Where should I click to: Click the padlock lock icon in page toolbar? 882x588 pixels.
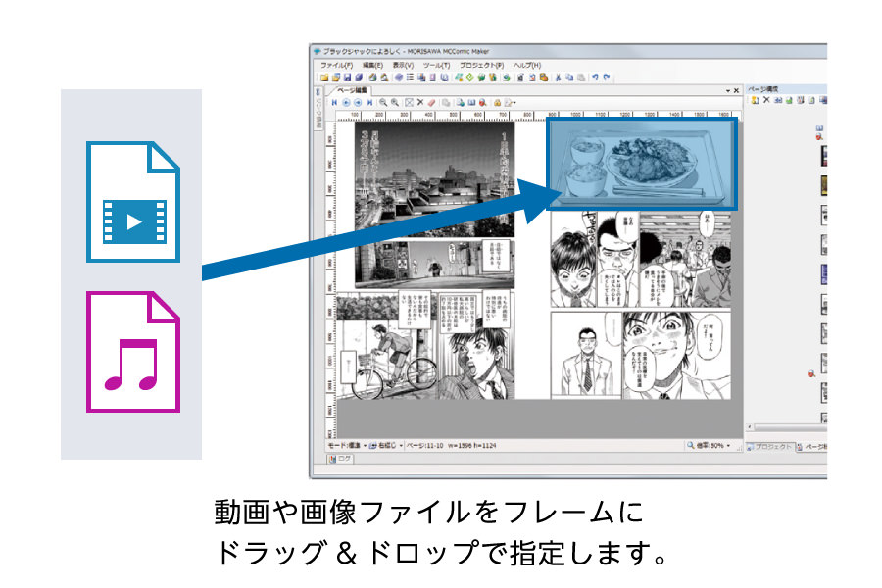click(x=497, y=102)
